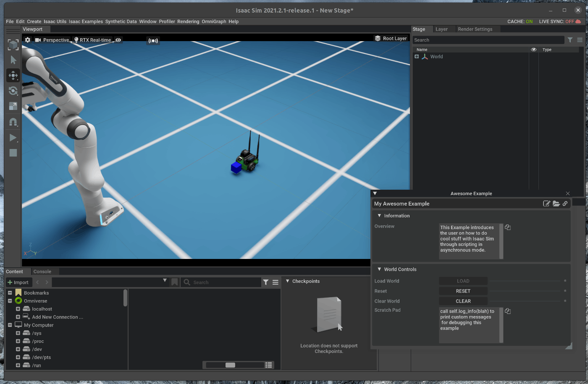The width and height of the screenshot is (588, 384).
Task: Collapse the My Computer tree node
Action: click(x=10, y=325)
